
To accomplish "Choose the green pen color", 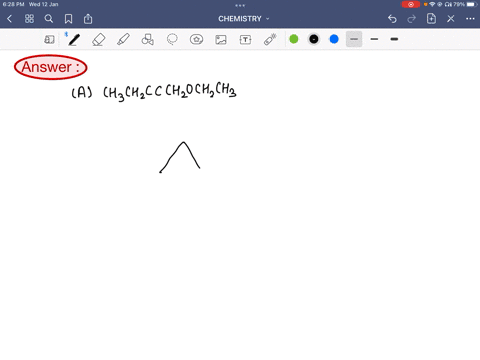I will (294, 39).
